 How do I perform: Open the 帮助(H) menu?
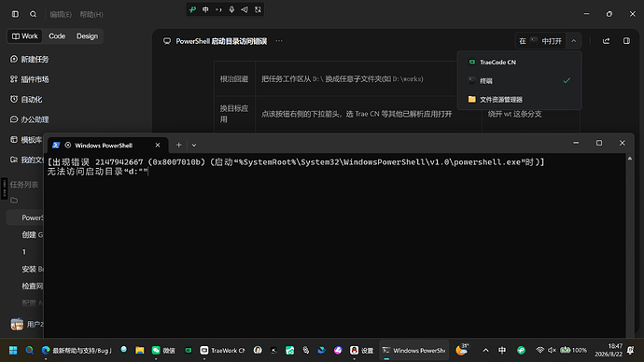[x=91, y=14]
